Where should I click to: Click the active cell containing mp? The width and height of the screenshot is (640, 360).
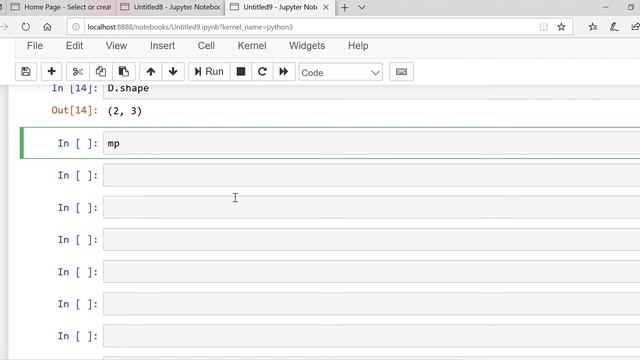[x=371, y=143]
